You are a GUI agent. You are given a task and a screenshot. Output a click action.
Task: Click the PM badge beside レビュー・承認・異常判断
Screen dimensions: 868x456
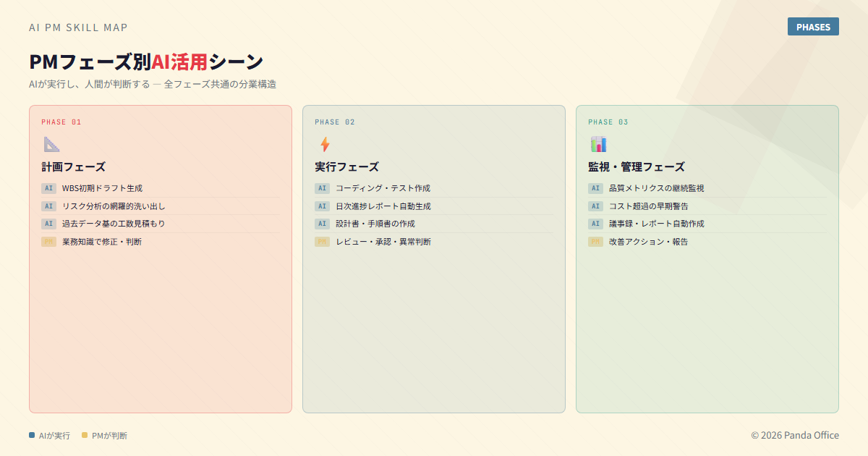322,242
